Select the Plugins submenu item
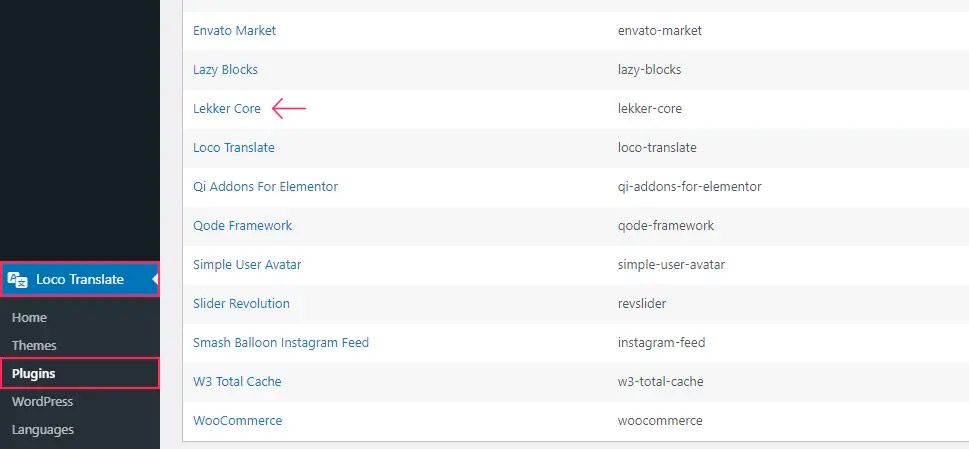Viewport: 969px width, 449px height. click(34, 373)
